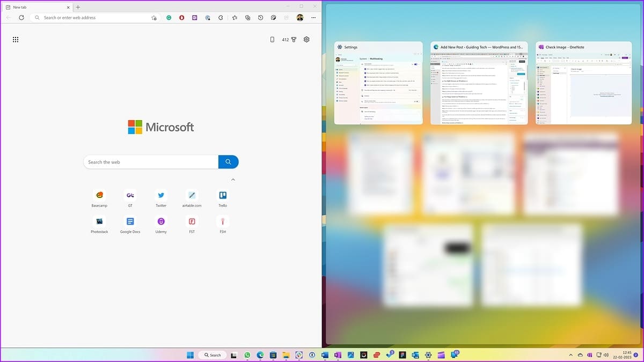Open the airtable.com quick link
The image size is (644, 362).
192,198
